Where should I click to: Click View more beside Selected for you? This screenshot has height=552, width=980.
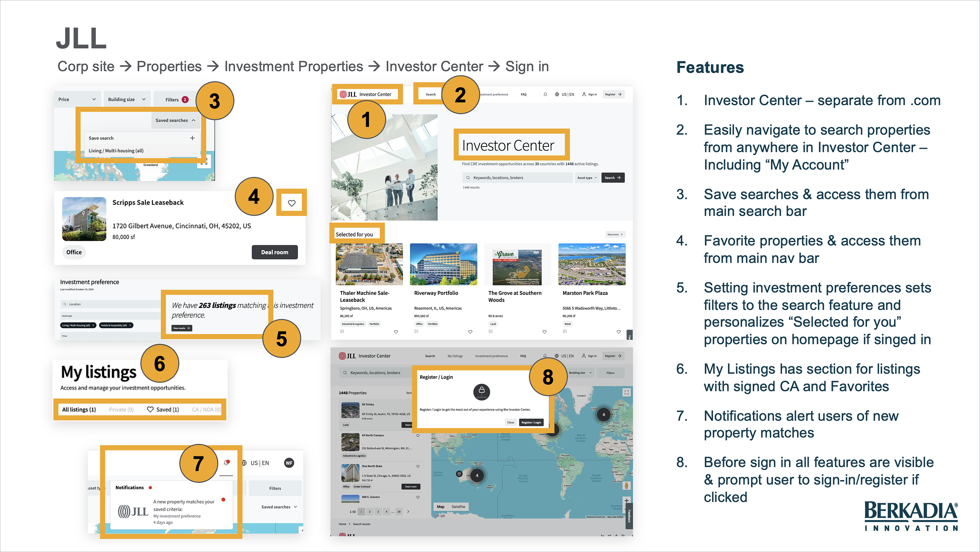click(615, 234)
